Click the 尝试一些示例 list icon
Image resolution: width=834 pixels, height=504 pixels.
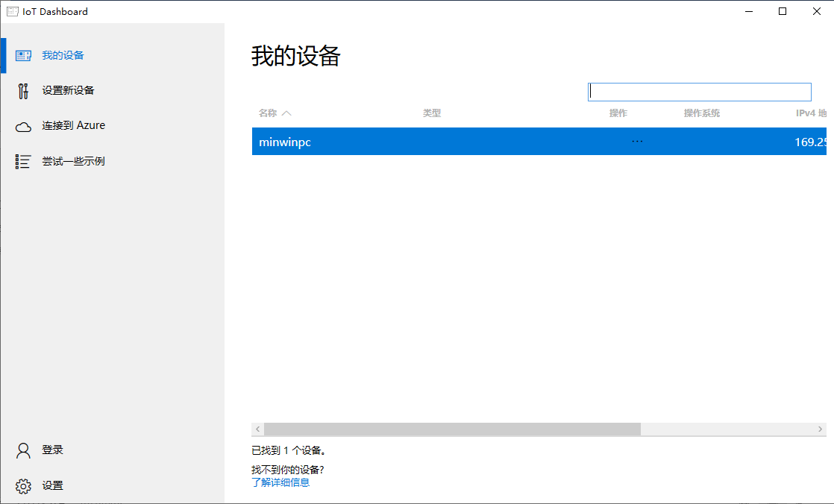22,160
